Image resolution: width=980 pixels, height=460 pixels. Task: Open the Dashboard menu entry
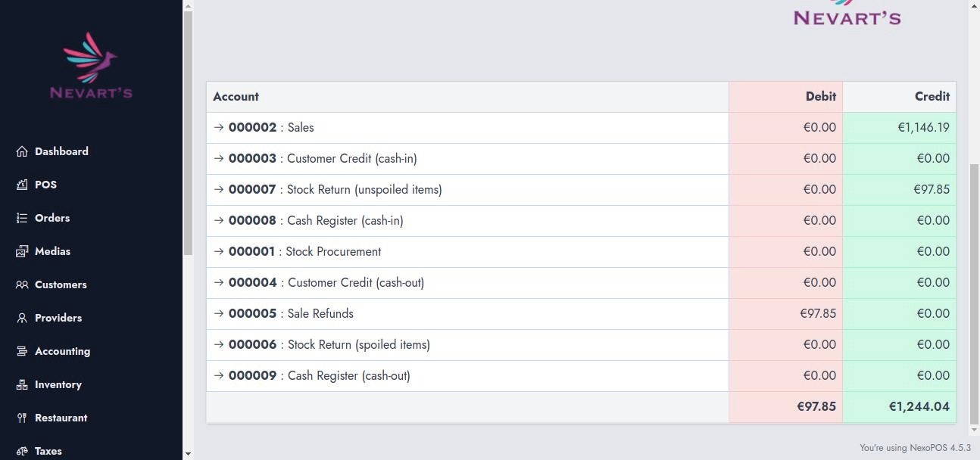point(61,151)
